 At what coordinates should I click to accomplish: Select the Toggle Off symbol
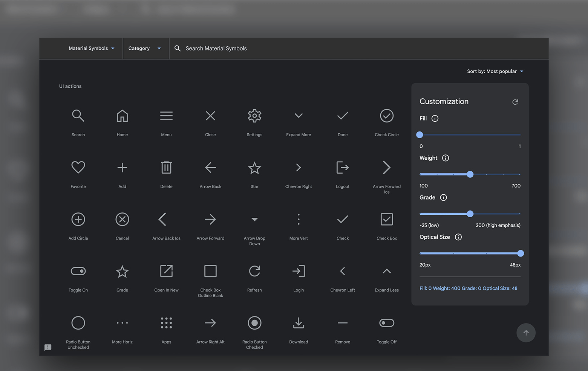click(x=387, y=323)
